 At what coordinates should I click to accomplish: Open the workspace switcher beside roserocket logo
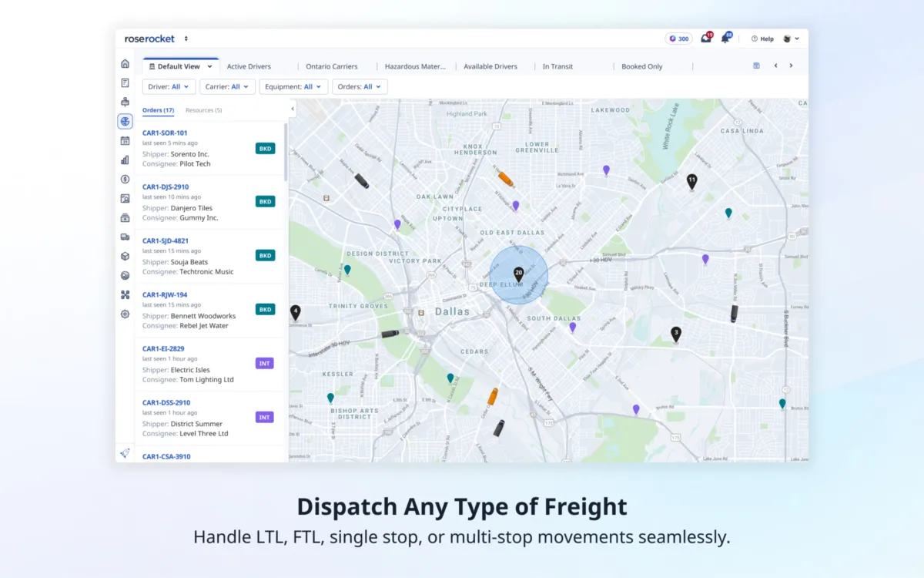[x=186, y=39]
